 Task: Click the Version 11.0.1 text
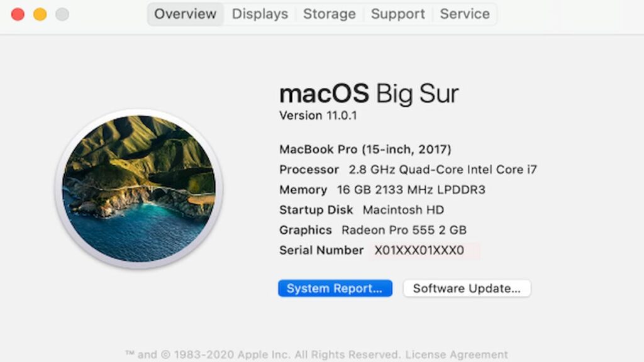(318, 116)
